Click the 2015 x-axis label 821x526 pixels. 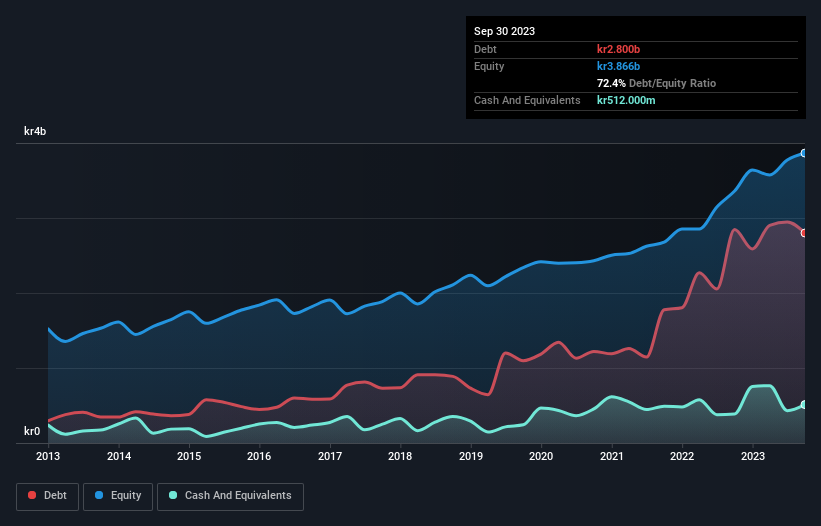click(x=189, y=456)
